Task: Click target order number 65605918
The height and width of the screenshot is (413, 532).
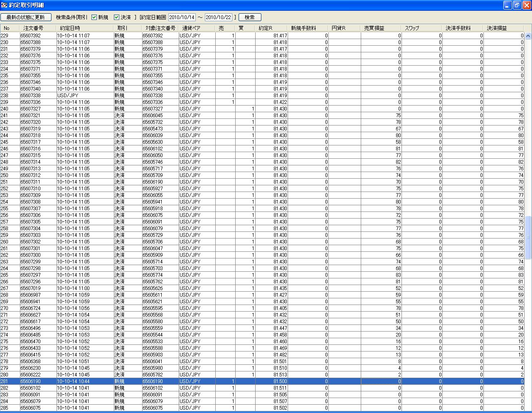Action: [x=160, y=209]
